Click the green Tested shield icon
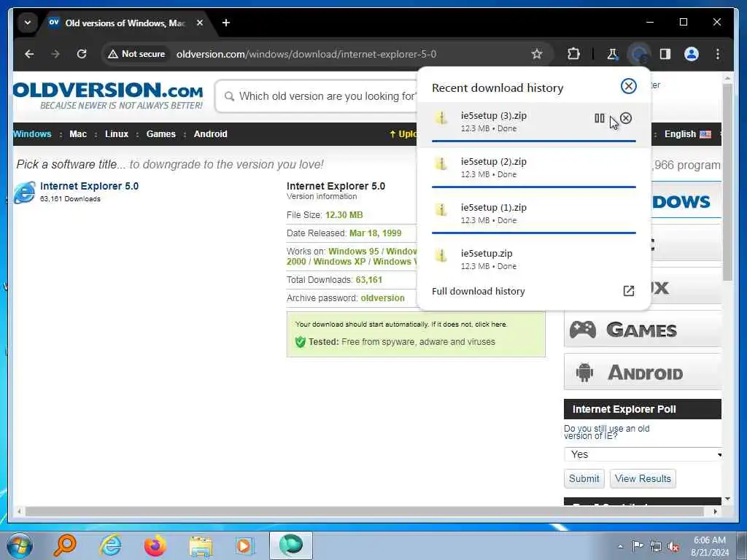Screen dimensions: 747x560 pyautogui.click(x=300, y=341)
